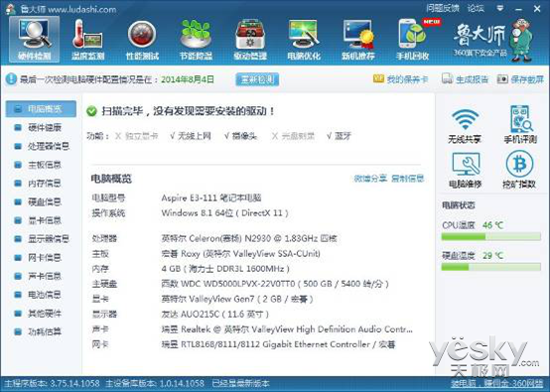Open 驱动管理 toolbox icon
Image resolution: width=550 pixels, height=392 pixels.
250,34
